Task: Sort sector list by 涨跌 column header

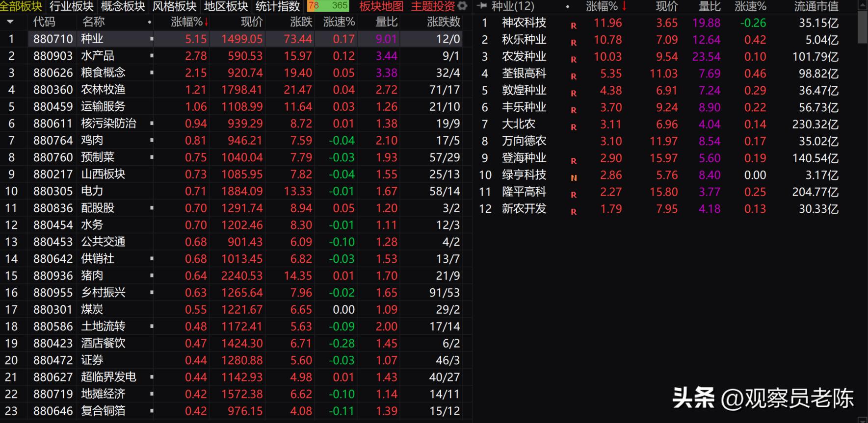Action: [x=301, y=22]
